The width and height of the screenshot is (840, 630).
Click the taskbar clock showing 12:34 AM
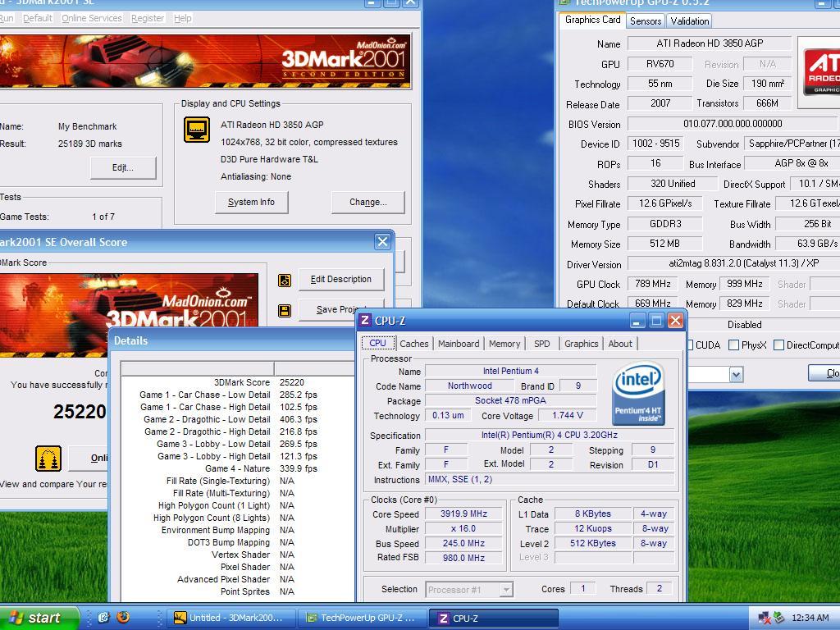coord(810,618)
